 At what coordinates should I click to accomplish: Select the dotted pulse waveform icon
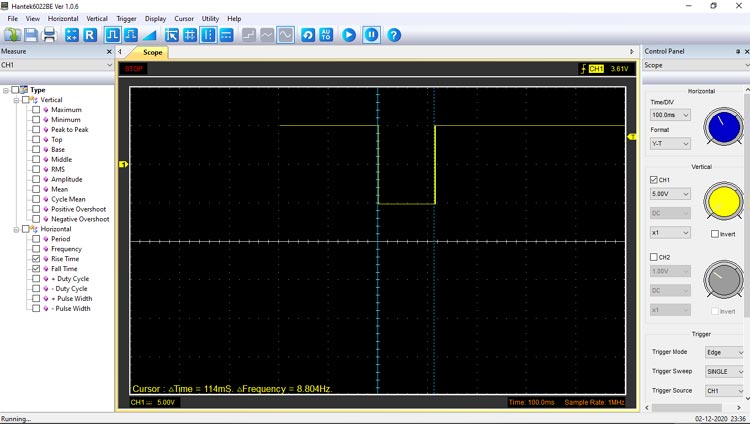click(x=131, y=35)
